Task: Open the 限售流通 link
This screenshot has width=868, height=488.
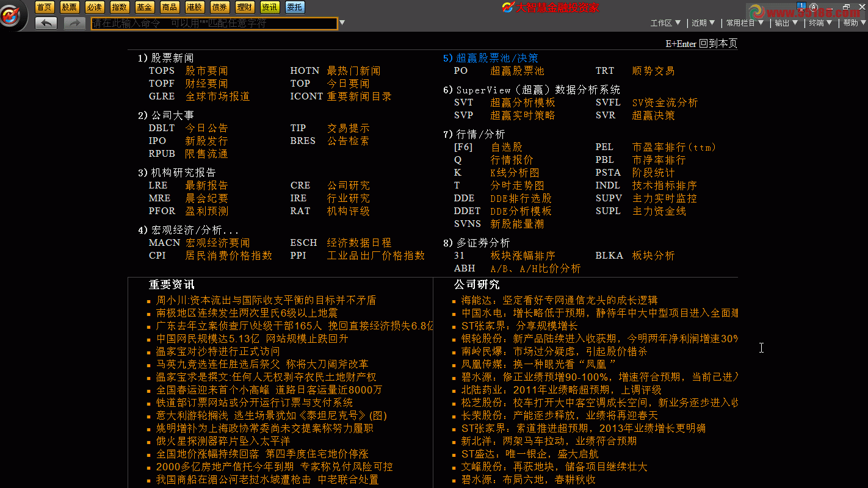Action: tap(207, 154)
